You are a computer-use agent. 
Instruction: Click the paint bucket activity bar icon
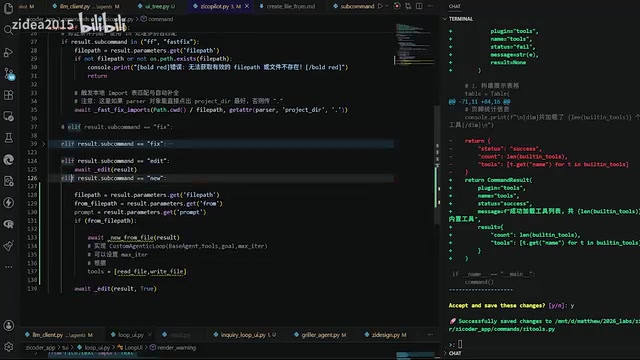tap(8, 245)
